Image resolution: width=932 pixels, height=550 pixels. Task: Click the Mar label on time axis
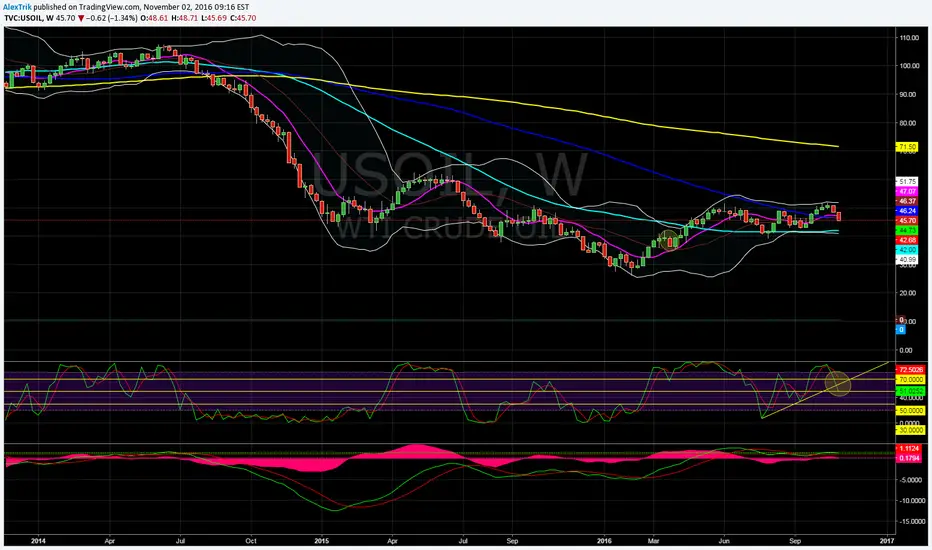[x=654, y=541]
